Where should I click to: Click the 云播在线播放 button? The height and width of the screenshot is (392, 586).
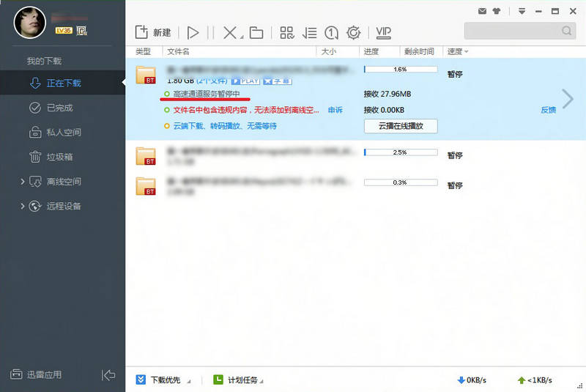tap(400, 126)
